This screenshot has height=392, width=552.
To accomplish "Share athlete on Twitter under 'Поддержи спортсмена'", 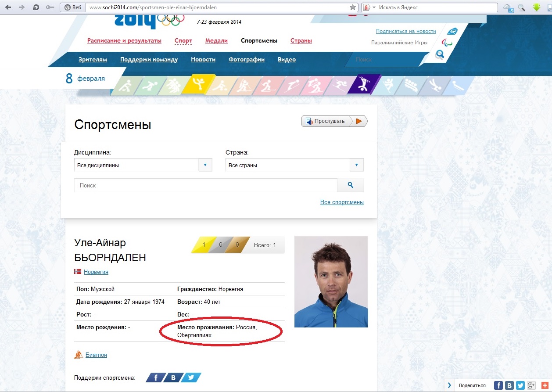I will (191, 378).
